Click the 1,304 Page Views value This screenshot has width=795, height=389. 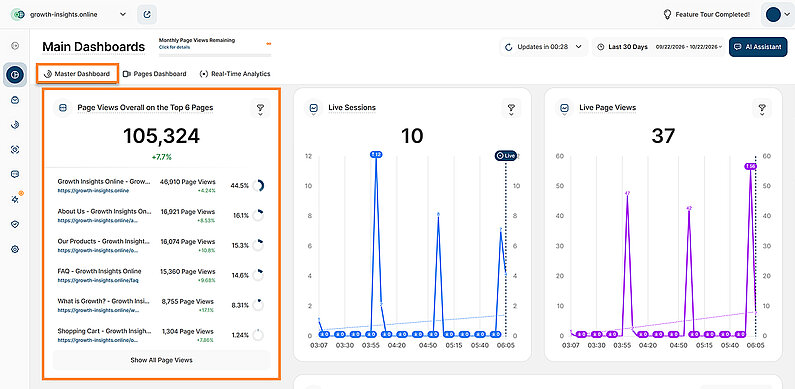188,331
